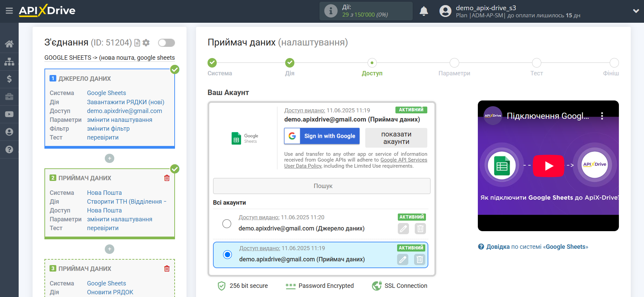Add step between blocks 1 and 2
This screenshot has height=297, width=644.
point(110,159)
